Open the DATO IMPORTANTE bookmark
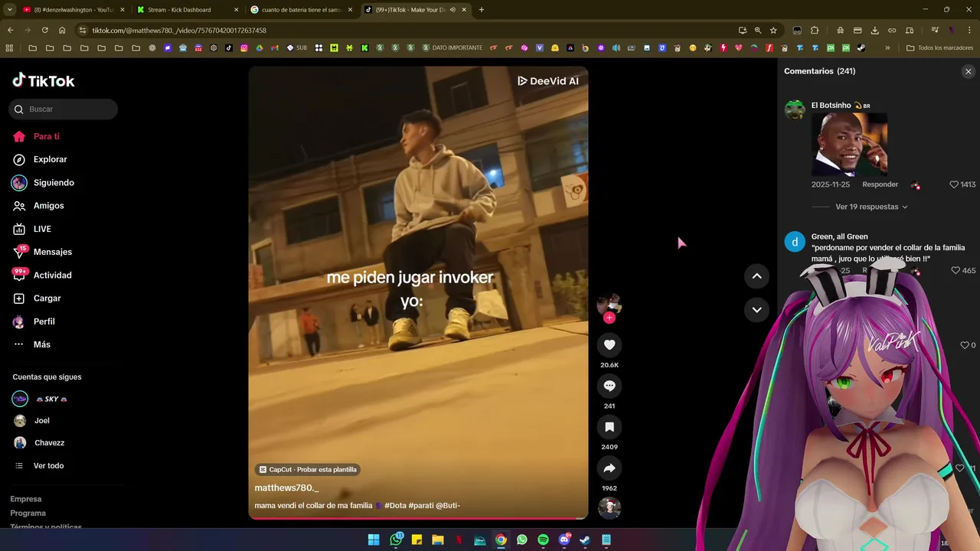Image resolution: width=980 pixels, height=551 pixels. (452, 47)
